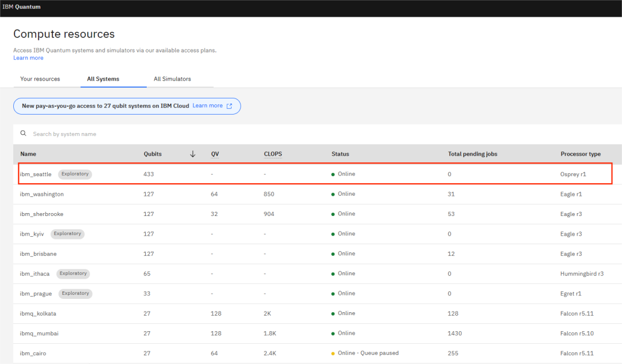Click the CLOPS value 1.8K for ibmq_mumbai
This screenshot has height=364, width=622.
click(270, 333)
